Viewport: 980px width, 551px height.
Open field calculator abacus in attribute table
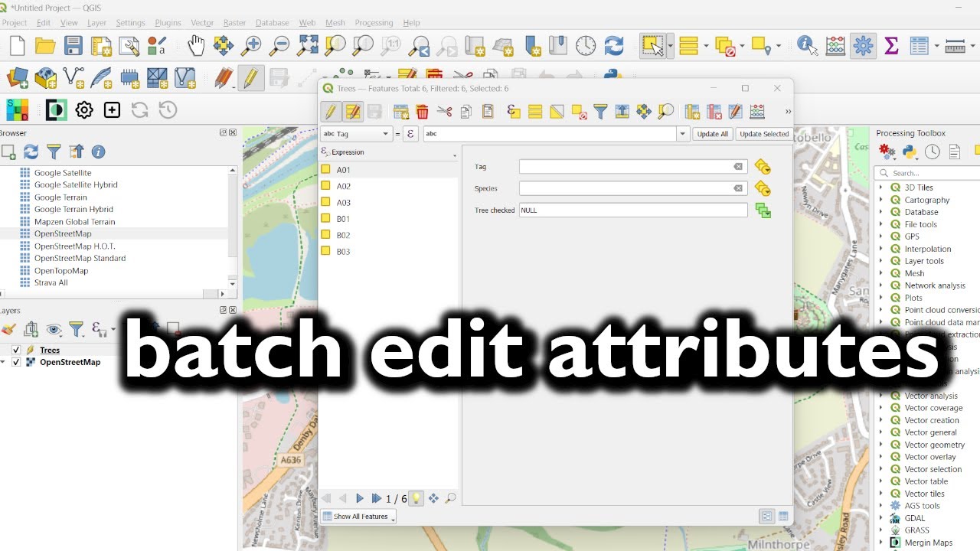pyautogui.click(x=757, y=112)
